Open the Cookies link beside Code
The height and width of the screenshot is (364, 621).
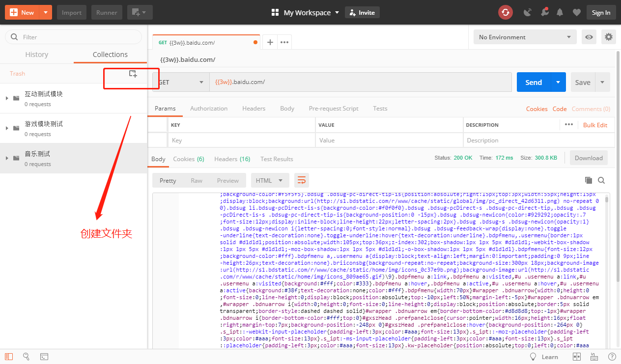(x=536, y=109)
